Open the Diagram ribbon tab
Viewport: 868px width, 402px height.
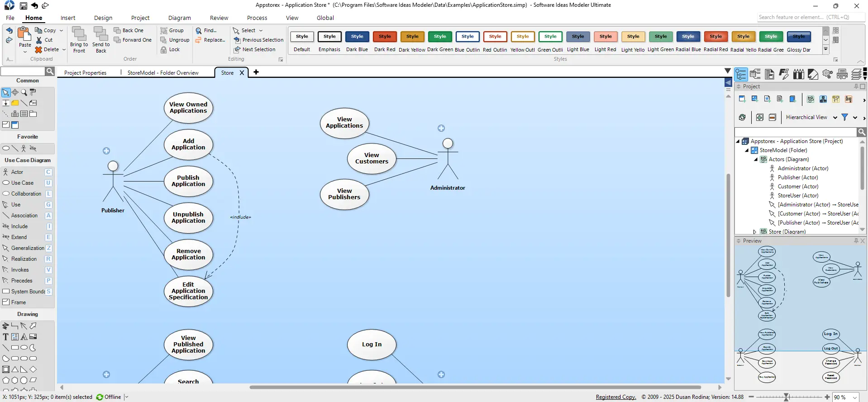pos(180,18)
